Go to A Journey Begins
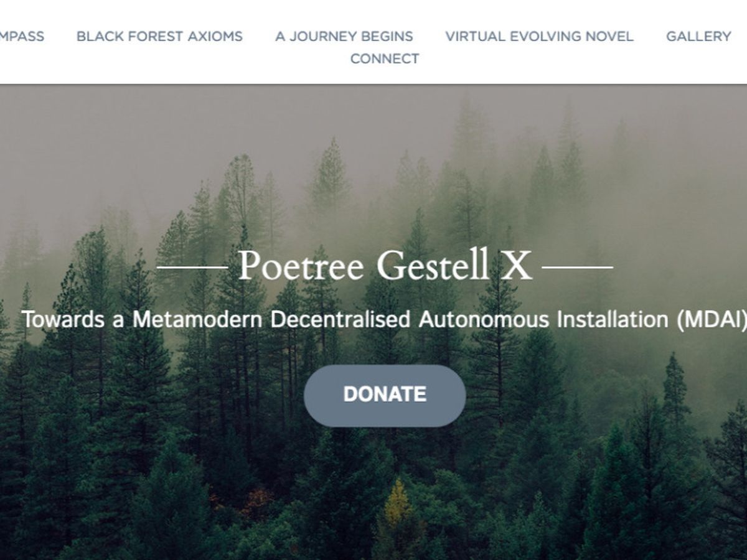Viewport: 747px width, 560px height. 344,36
